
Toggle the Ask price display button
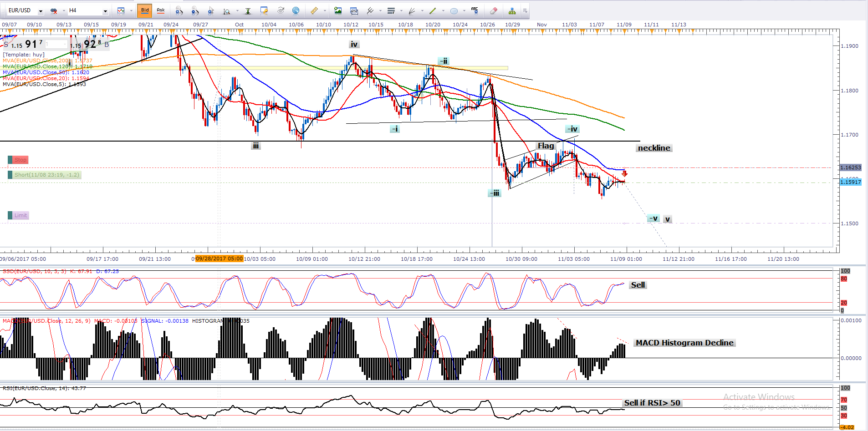[x=161, y=10]
